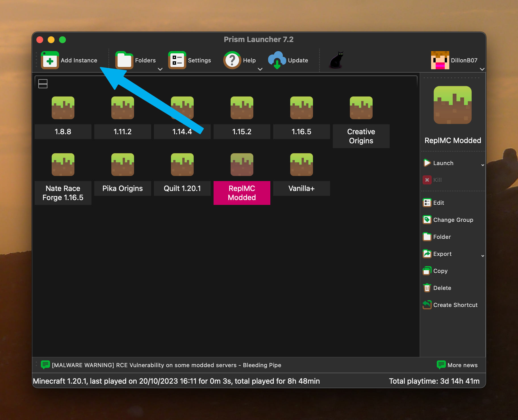Select the 1.16.5 instance icon
The height and width of the screenshot is (420, 518).
(302, 108)
